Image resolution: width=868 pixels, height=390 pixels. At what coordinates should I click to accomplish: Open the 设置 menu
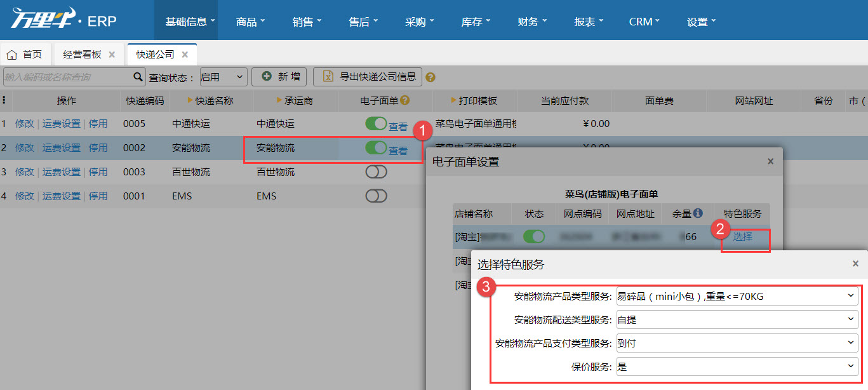(701, 22)
